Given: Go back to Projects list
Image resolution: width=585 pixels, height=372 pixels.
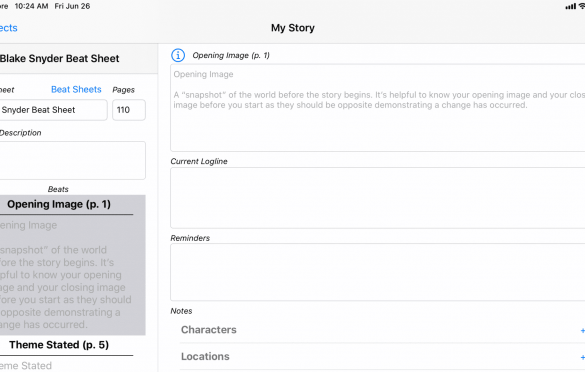Looking at the screenshot, I should coord(8,28).
